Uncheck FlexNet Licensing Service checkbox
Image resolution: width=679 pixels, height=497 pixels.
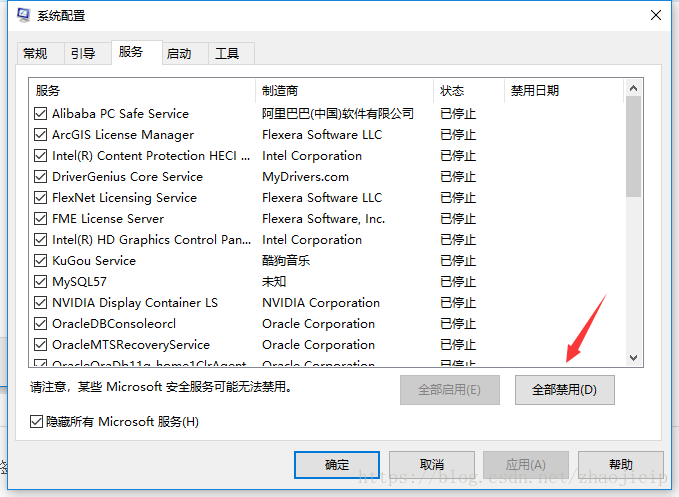coord(40,197)
